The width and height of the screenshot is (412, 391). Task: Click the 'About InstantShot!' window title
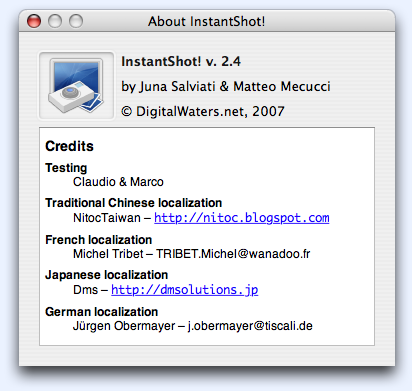point(207,22)
